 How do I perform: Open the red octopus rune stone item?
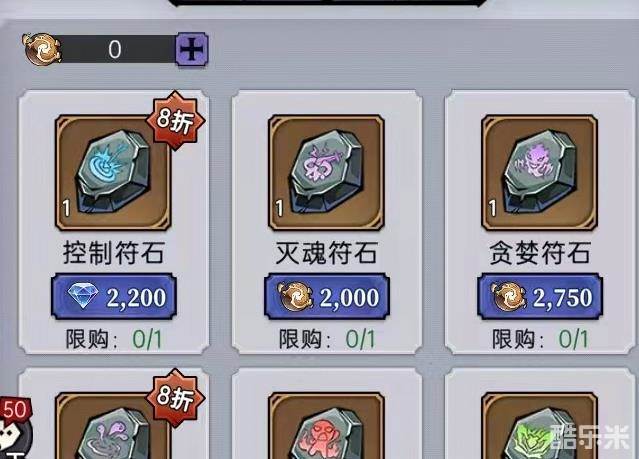326,426
